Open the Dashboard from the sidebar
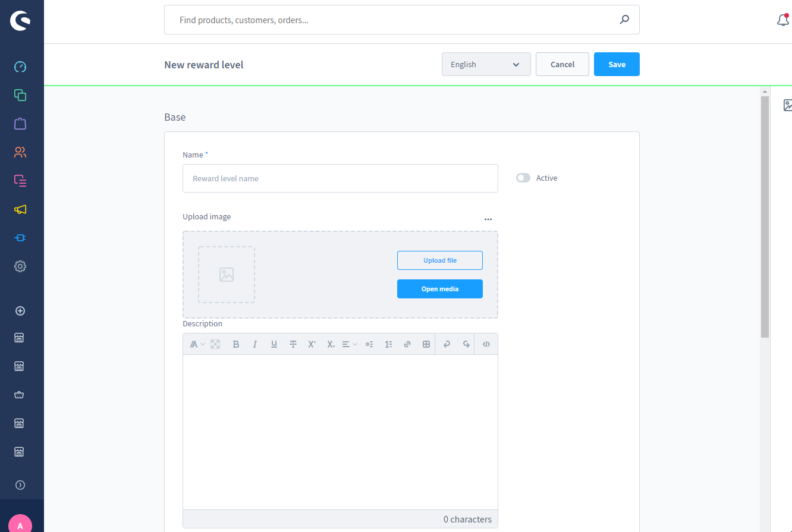Viewport: 792px width, 532px height. click(x=20, y=67)
